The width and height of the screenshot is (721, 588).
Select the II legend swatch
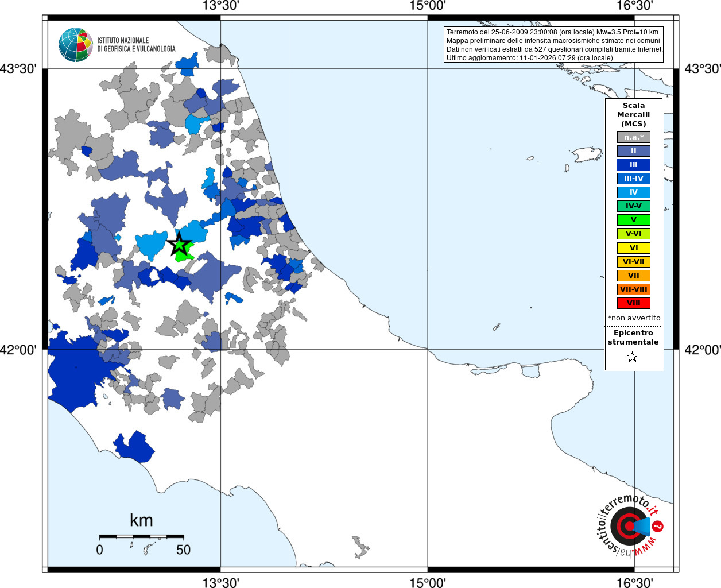[634, 151]
